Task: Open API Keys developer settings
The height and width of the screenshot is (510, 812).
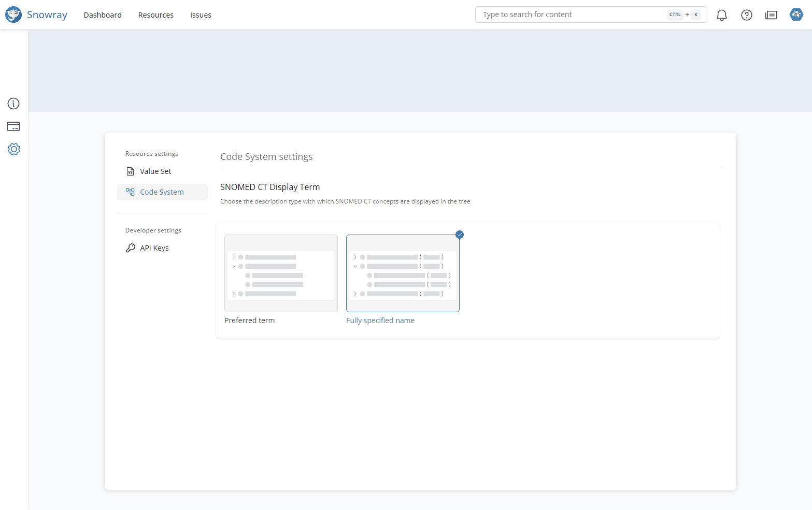Action: (x=154, y=248)
